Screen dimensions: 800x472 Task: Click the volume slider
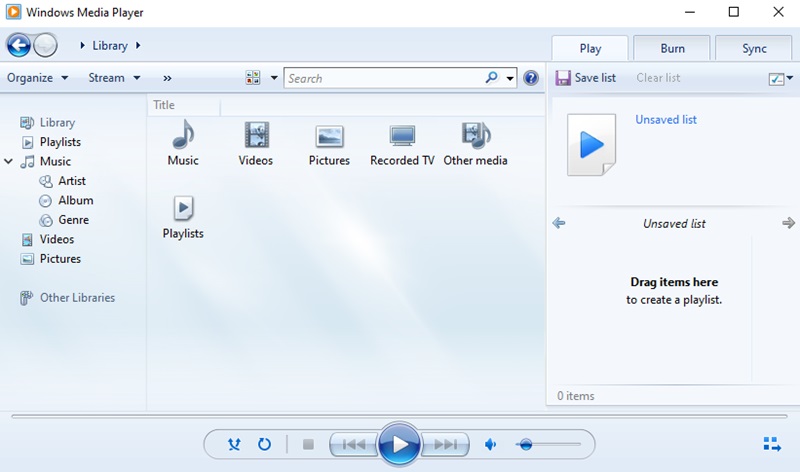(x=548, y=444)
